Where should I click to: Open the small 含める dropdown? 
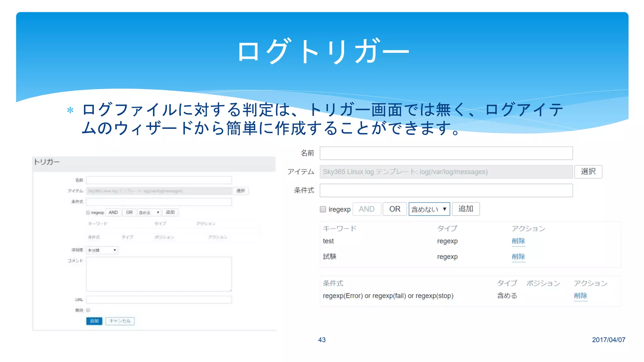pos(149,212)
